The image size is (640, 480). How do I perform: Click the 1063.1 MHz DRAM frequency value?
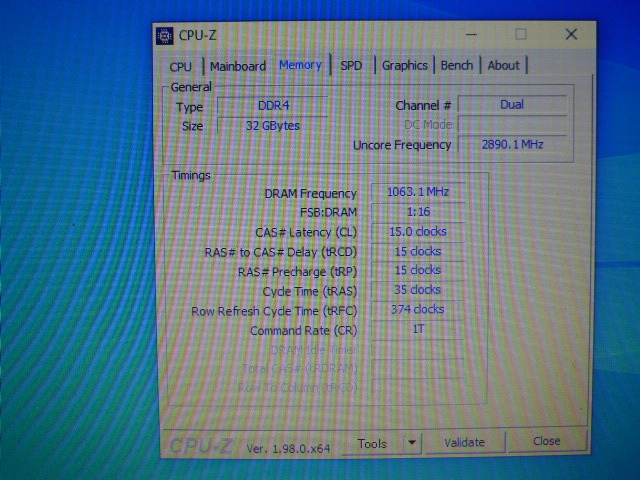(418, 192)
